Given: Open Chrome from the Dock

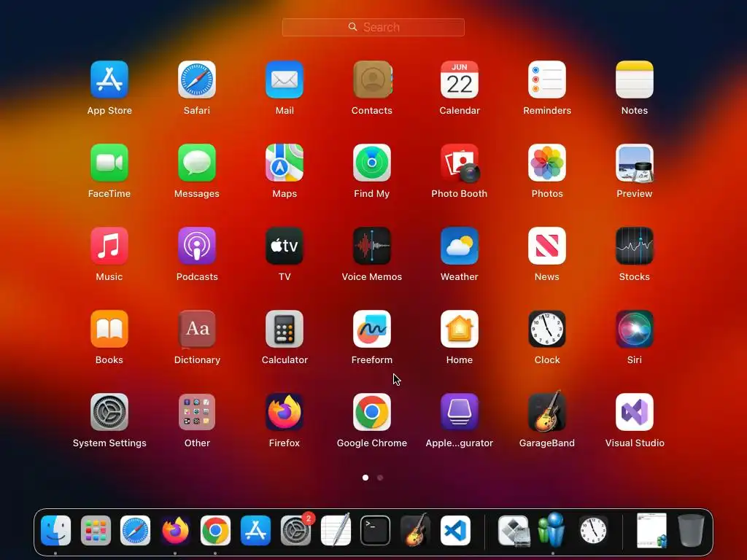Looking at the screenshot, I should click(215, 531).
